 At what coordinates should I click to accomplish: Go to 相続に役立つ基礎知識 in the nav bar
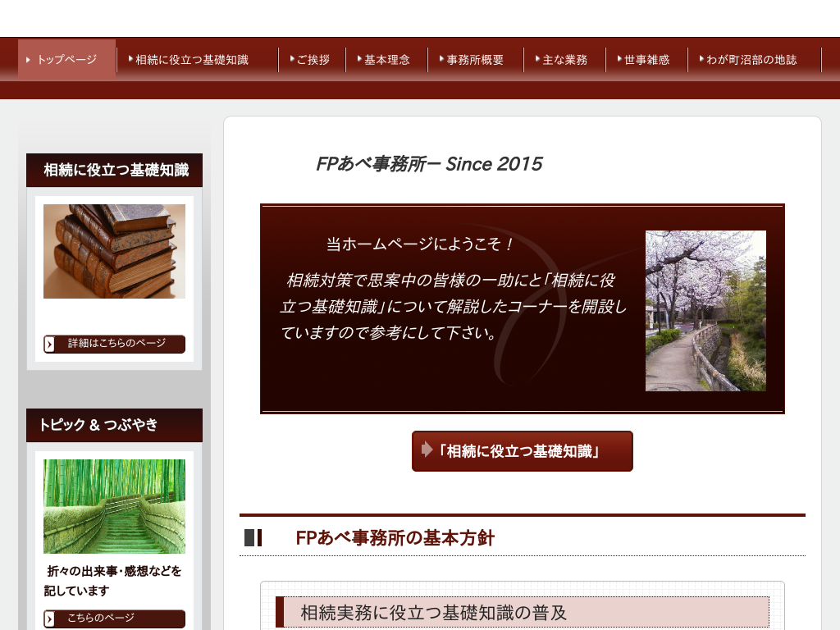(192, 60)
